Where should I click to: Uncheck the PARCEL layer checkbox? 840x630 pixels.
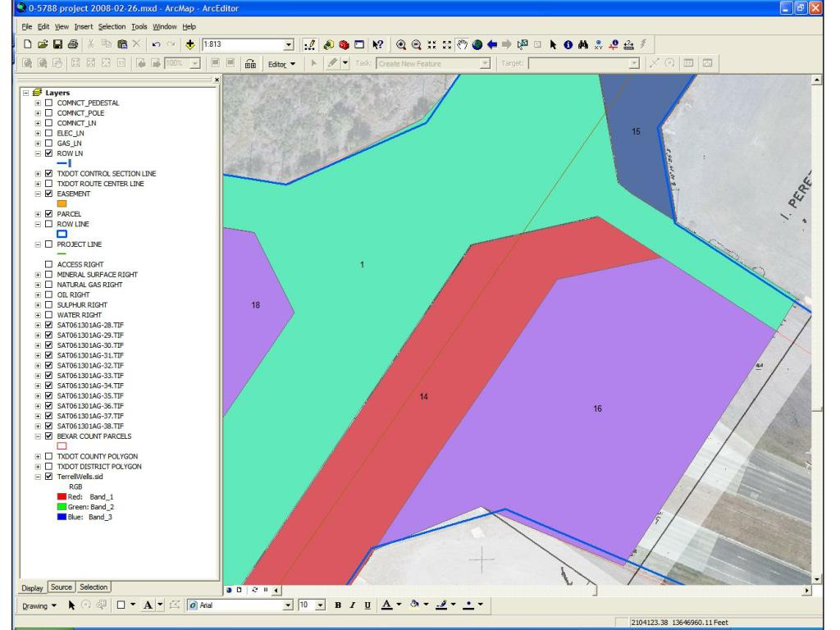[48, 213]
